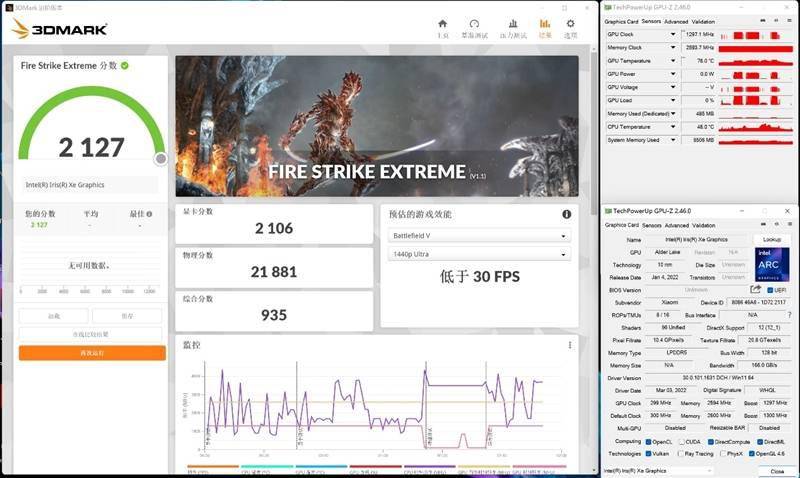Viewport: 800px width, 478px height.
Task: Open the CPU Temperature sensor dropdown
Action: (672, 127)
